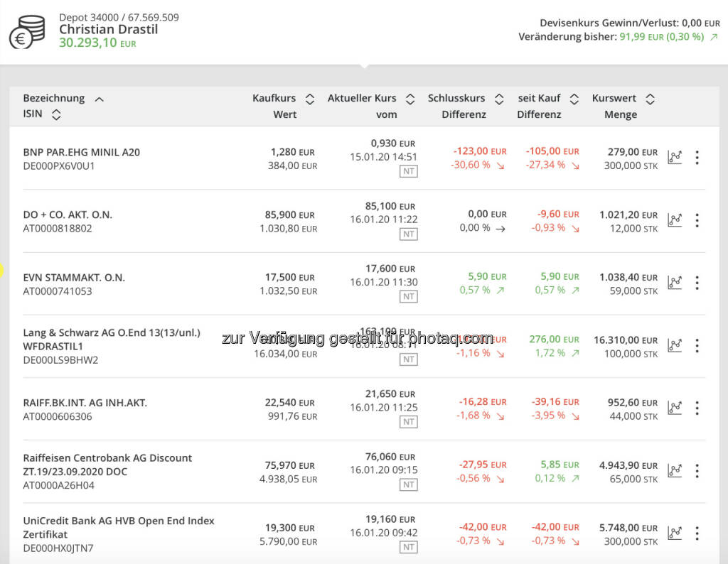Open chart icon for BNP PAR.EHG MINIL A20

pyautogui.click(x=674, y=157)
